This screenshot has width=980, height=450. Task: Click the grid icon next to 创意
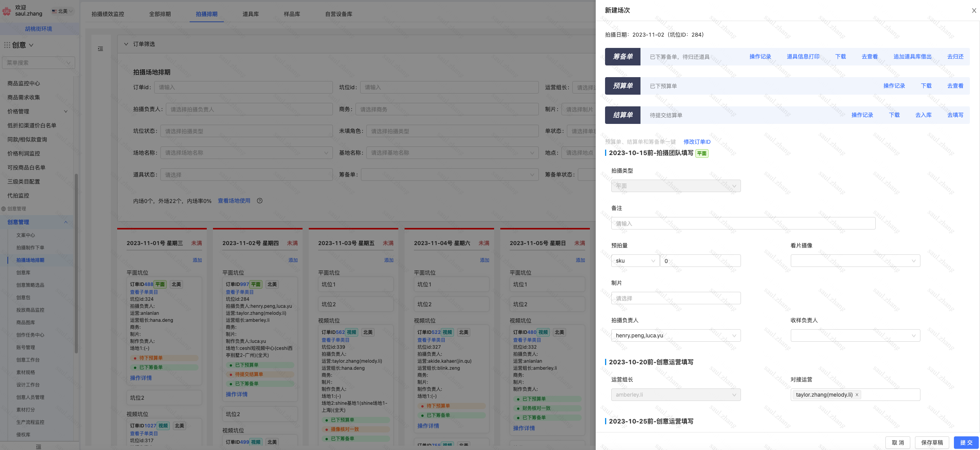[7, 45]
